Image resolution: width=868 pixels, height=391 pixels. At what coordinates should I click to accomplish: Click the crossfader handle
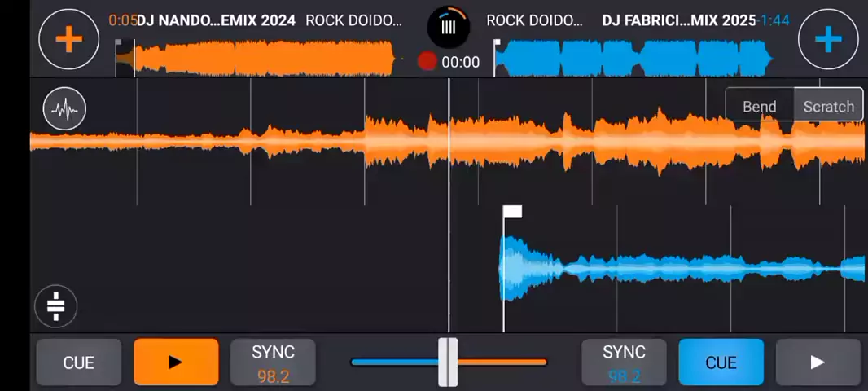pyautogui.click(x=449, y=362)
